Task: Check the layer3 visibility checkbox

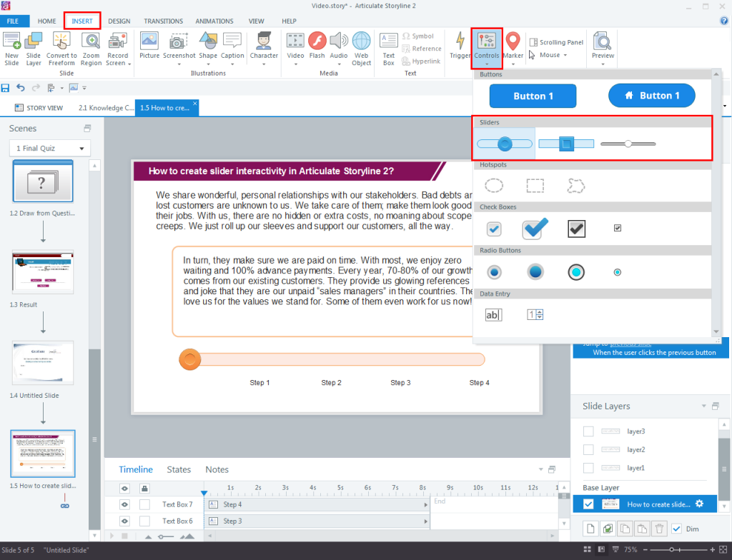Action: (x=589, y=431)
